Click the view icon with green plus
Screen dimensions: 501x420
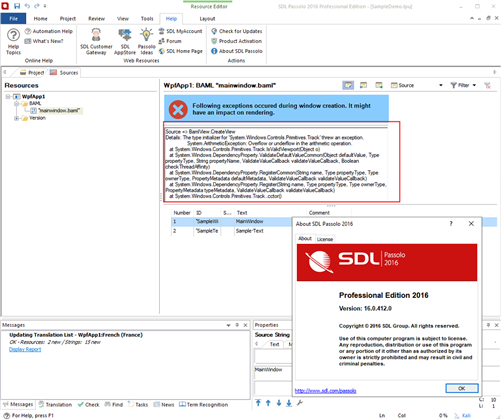click(379, 85)
